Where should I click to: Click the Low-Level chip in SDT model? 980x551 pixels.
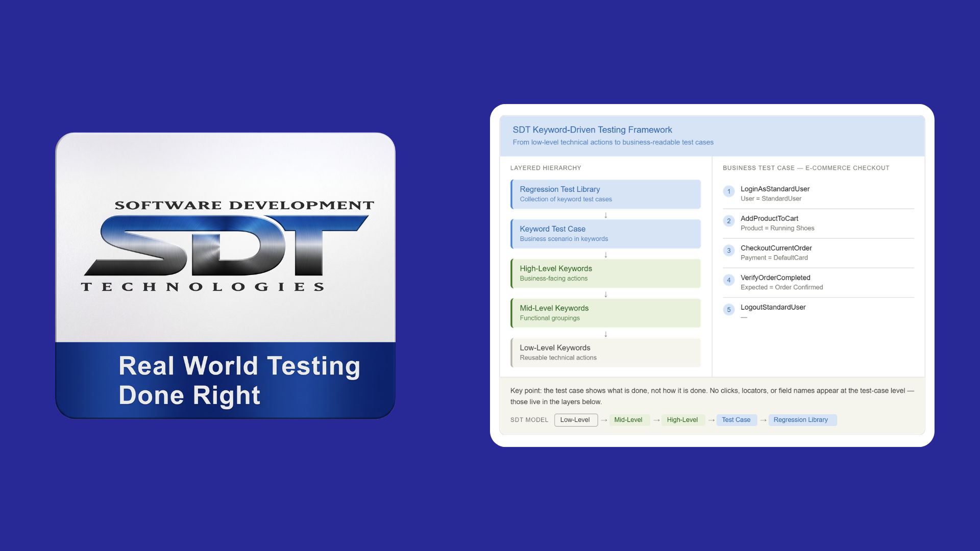click(575, 420)
